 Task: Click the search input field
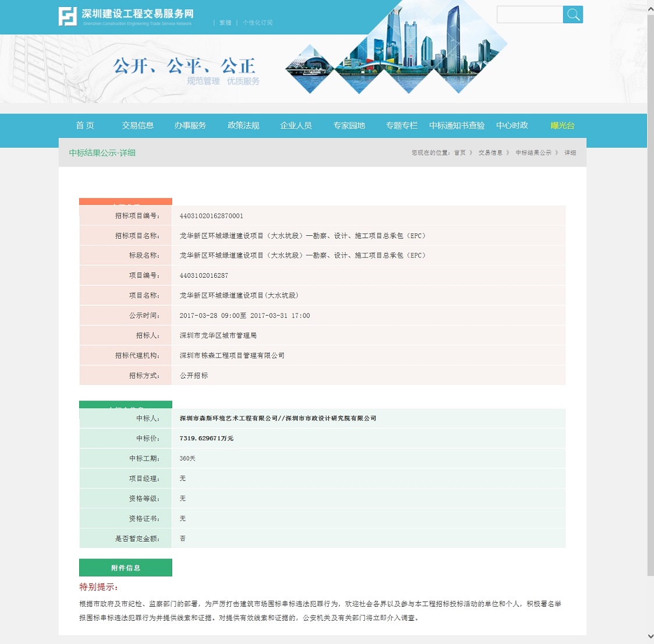(x=529, y=15)
